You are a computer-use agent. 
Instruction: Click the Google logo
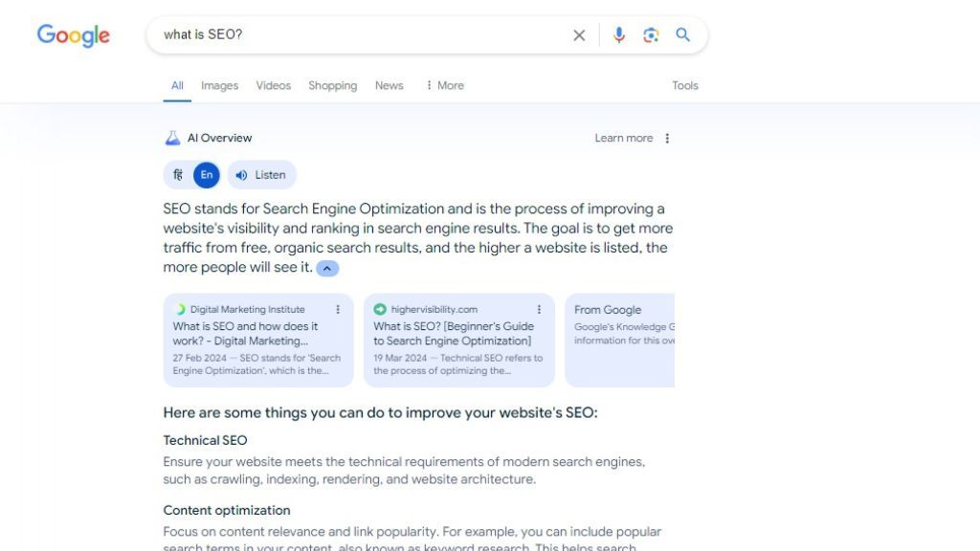pos(73,35)
